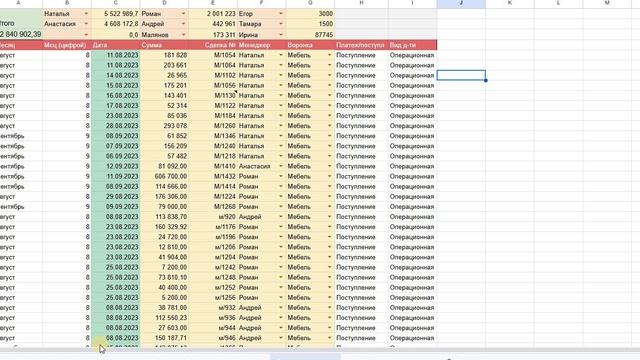
Task: Open the Мебель dropdown arrow in row М/1064
Action: click(x=329, y=65)
